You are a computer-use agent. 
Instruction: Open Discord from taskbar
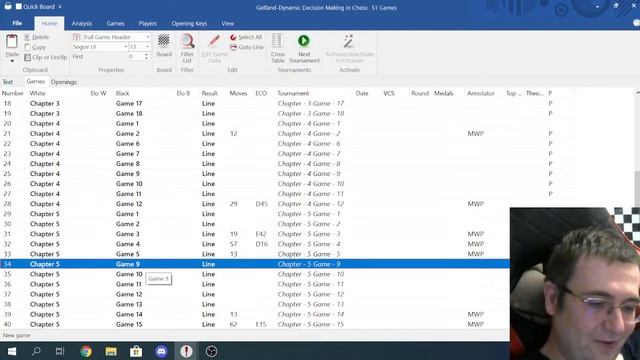(x=161, y=351)
